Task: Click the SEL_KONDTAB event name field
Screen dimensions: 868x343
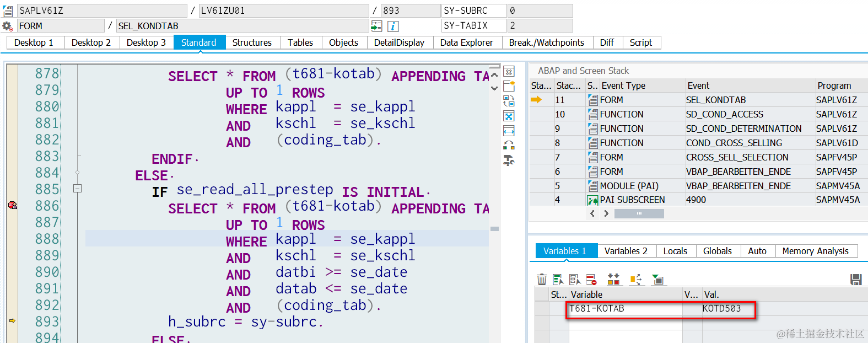Action: tap(242, 26)
